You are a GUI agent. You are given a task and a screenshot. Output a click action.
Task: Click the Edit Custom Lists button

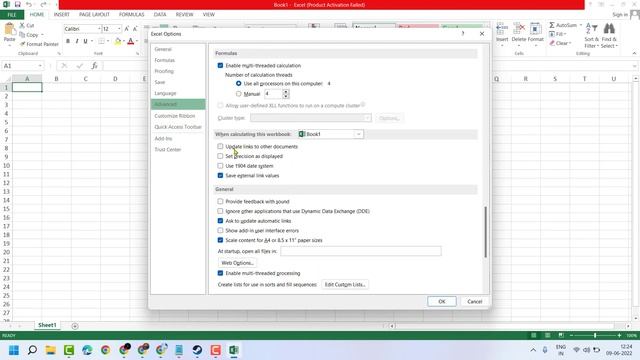[345, 284]
